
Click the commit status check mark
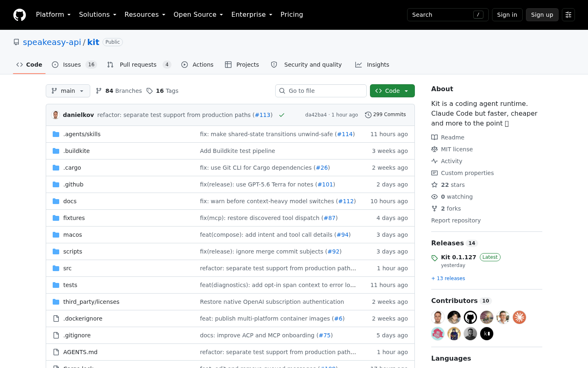[x=282, y=115]
